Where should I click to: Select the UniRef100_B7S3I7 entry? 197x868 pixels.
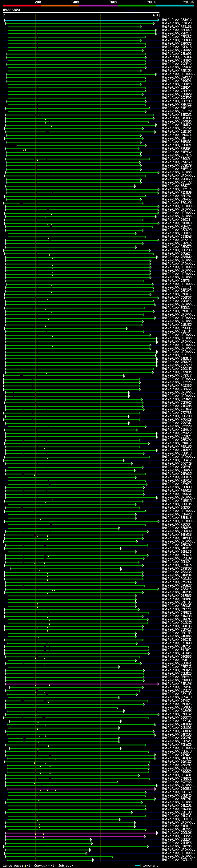(x=177, y=375)
